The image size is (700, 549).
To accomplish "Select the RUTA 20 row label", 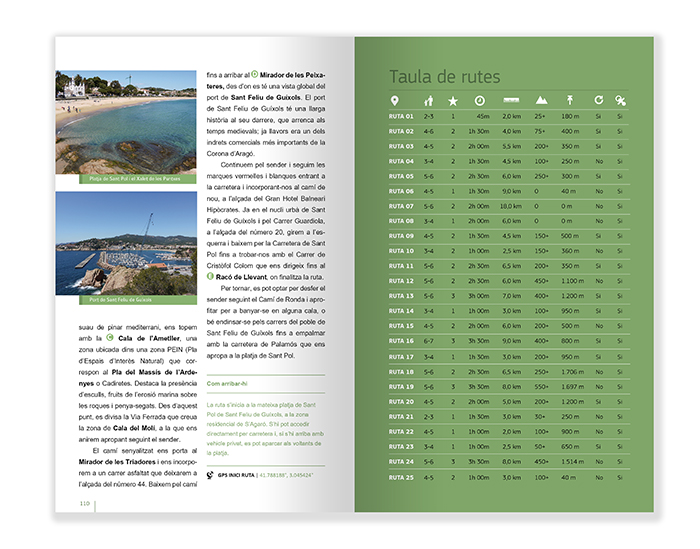I will (x=401, y=402).
